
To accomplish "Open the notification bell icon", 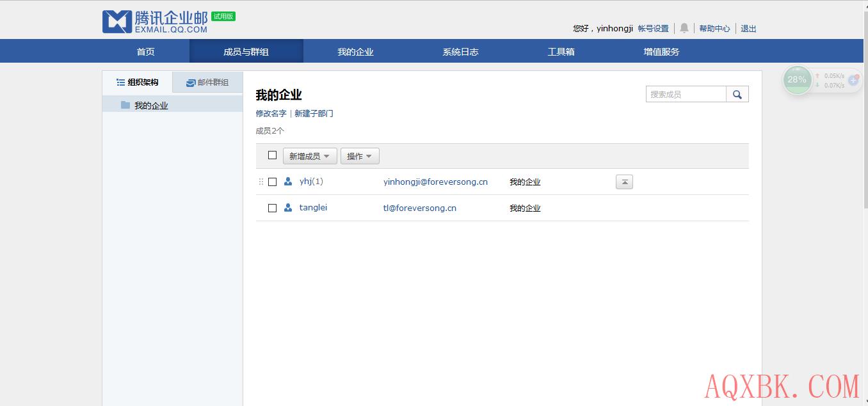I will [x=684, y=28].
